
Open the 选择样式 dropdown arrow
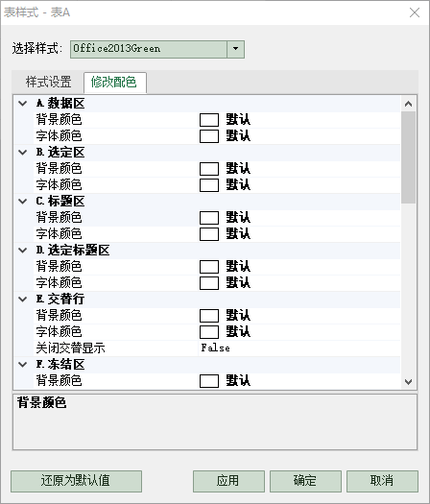coord(235,49)
